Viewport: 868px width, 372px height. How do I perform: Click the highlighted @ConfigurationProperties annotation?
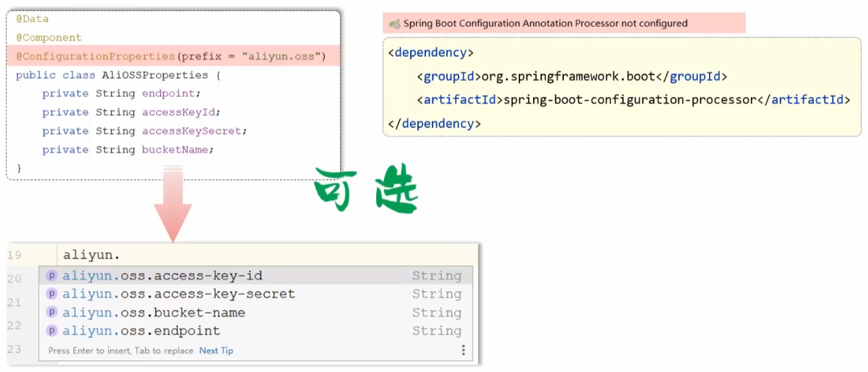[x=95, y=56]
